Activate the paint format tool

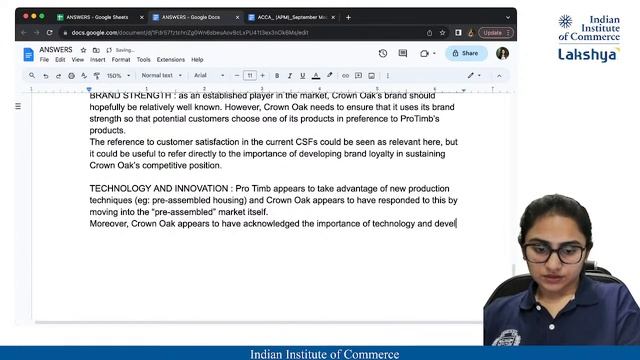(97, 76)
